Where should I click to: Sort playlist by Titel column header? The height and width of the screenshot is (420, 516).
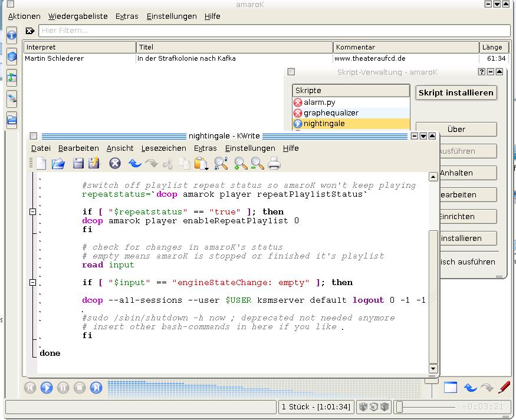235,47
